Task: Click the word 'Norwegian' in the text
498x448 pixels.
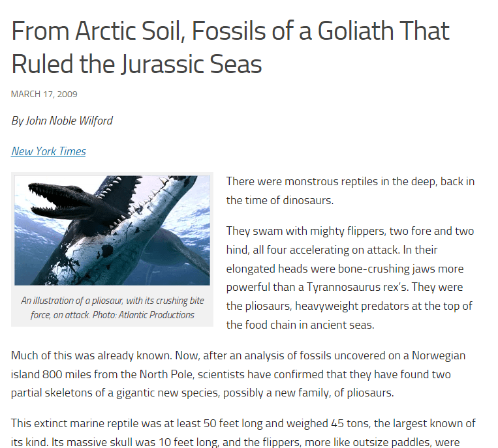Action: coord(439,355)
